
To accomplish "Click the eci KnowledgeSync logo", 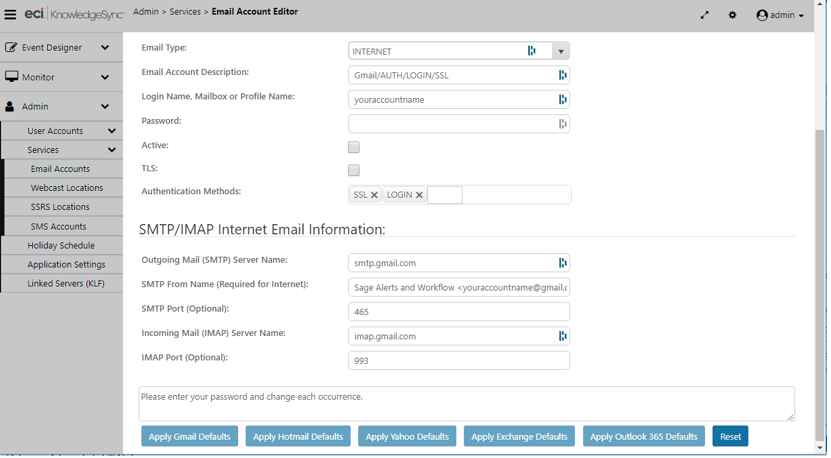I will (x=74, y=14).
